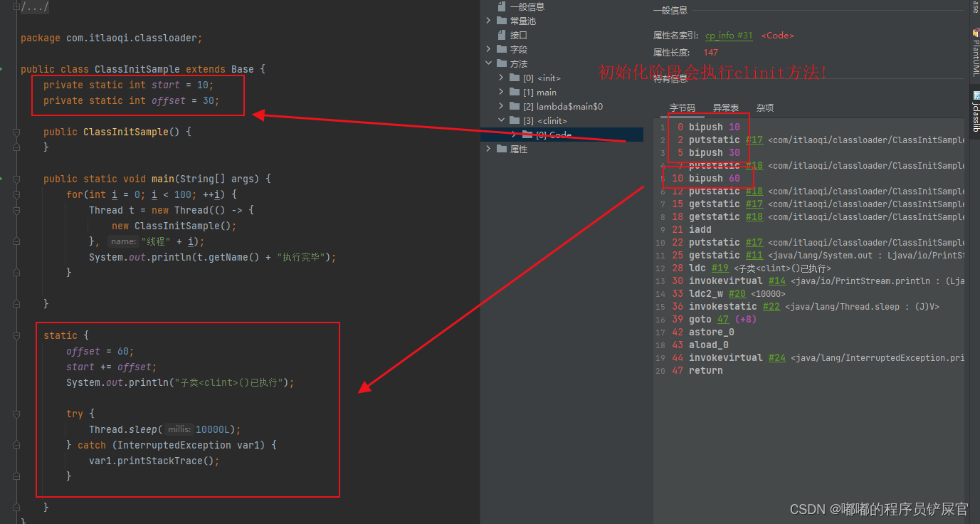Click the folder icon of 字段 node

click(502, 49)
